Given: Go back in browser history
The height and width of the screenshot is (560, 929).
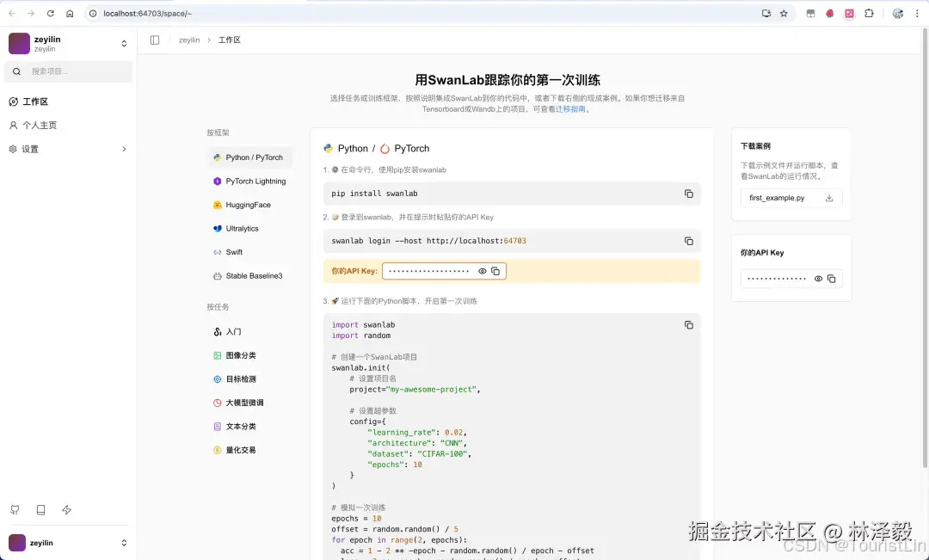Looking at the screenshot, I should click(x=12, y=13).
